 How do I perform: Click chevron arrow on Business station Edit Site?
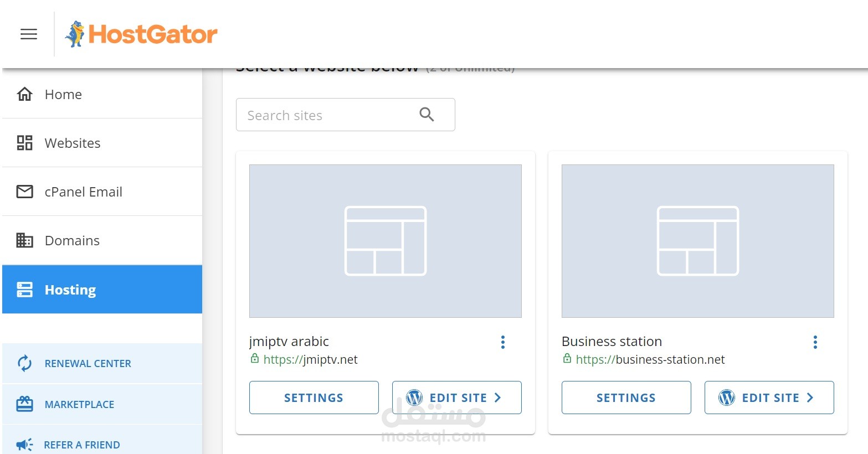click(x=810, y=398)
